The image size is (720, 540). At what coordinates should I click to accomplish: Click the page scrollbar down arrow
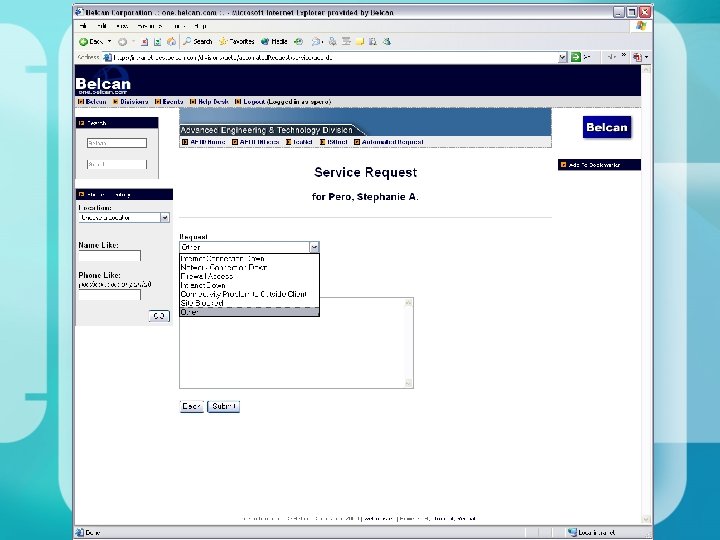click(x=646, y=519)
